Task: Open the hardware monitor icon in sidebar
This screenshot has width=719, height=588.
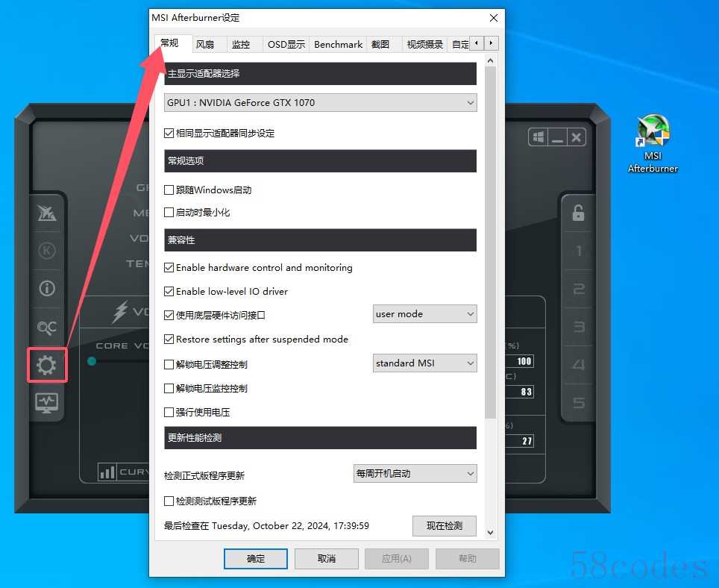Action: pos(47,403)
